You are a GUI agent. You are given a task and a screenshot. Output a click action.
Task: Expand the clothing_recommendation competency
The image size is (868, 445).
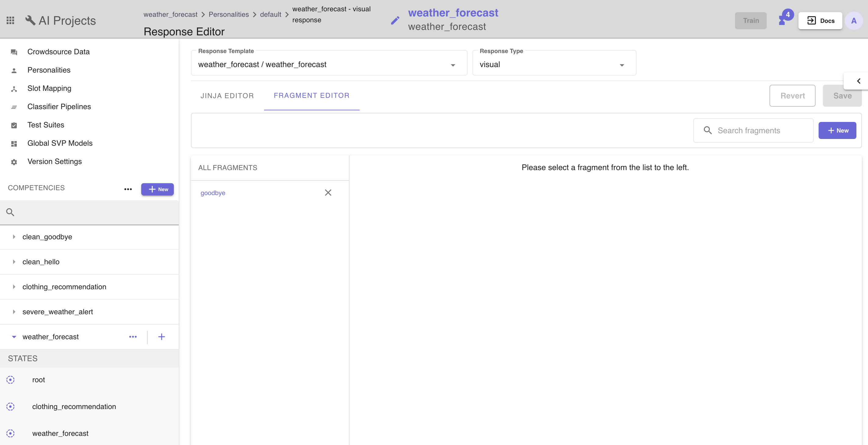click(x=14, y=287)
